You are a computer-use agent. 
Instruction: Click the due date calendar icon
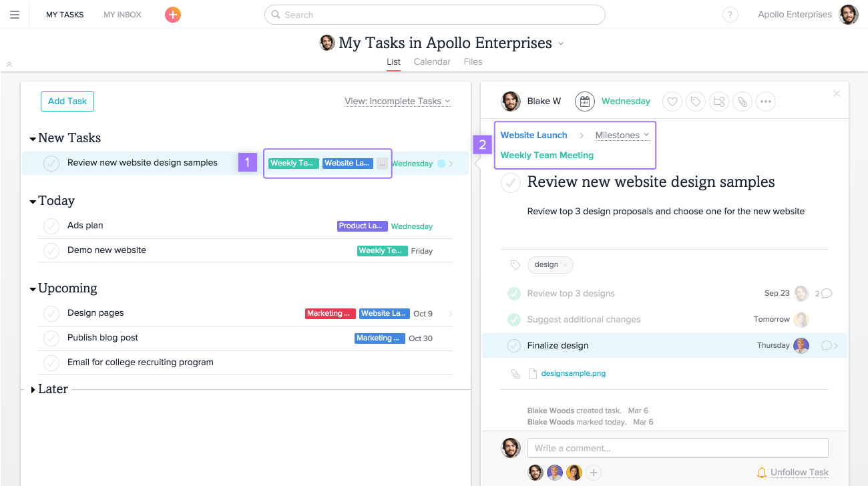coord(584,101)
